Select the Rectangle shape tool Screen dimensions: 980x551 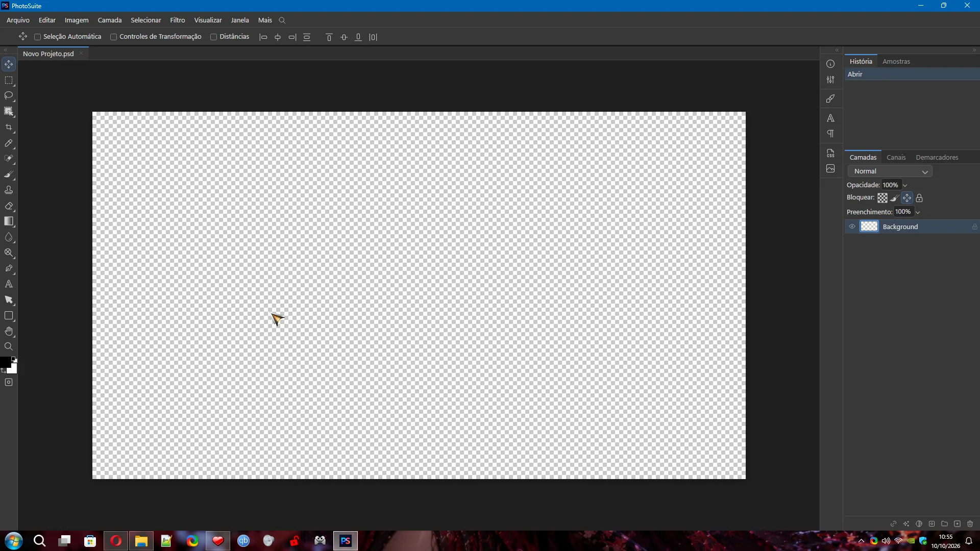(x=9, y=316)
